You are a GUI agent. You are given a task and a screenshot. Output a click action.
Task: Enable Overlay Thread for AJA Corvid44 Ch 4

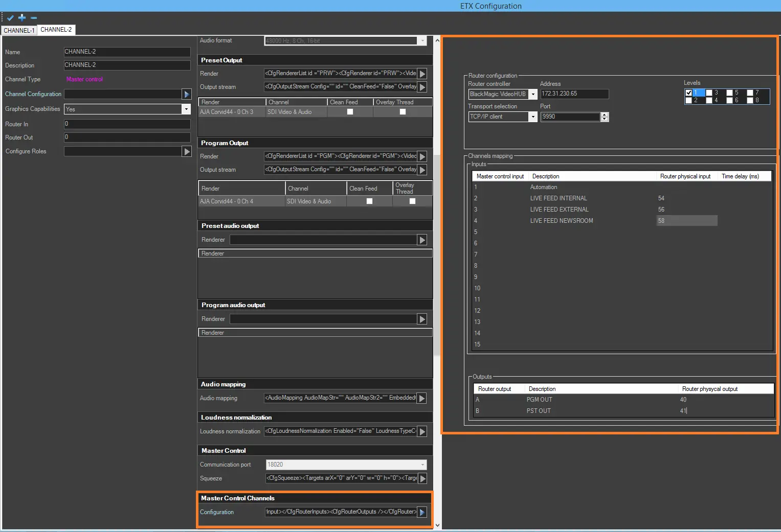click(x=413, y=201)
